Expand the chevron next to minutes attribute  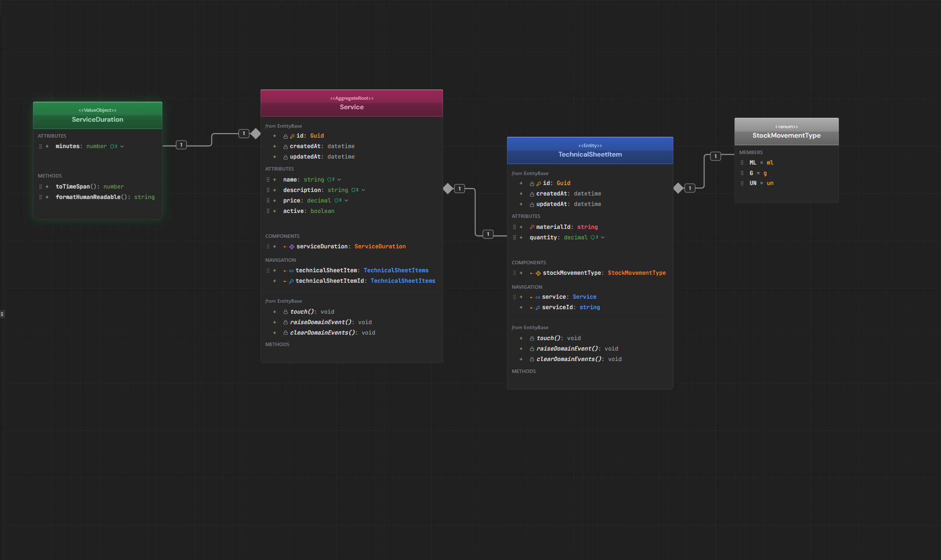pyautogui.click(x=122, y=146)
